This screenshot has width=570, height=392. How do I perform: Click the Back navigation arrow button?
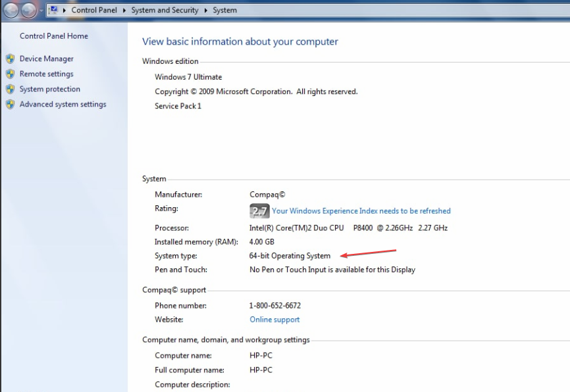coord(11,10)
